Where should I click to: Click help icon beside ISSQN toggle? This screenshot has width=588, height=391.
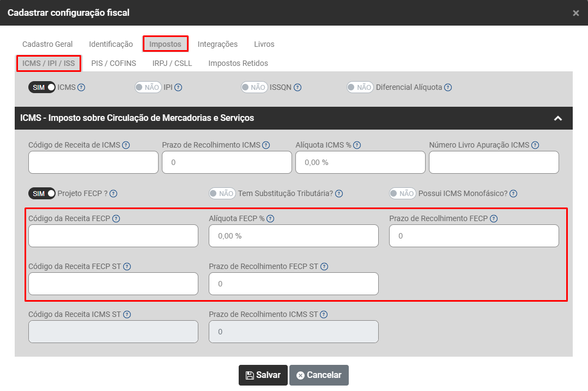point(298,87)
